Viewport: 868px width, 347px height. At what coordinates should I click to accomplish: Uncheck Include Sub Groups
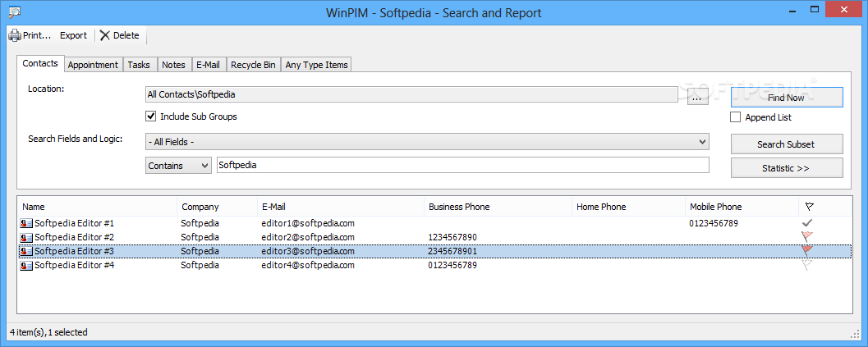click(150, 116)
